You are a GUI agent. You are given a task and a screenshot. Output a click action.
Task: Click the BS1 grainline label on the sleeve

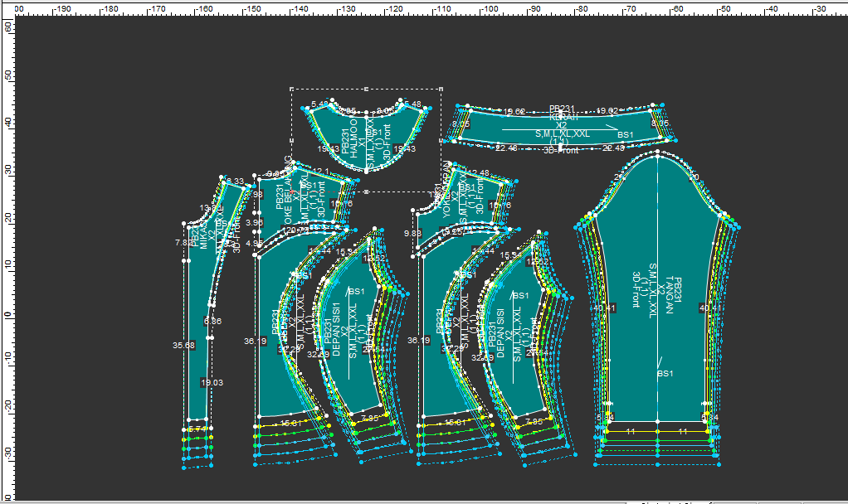665,374
